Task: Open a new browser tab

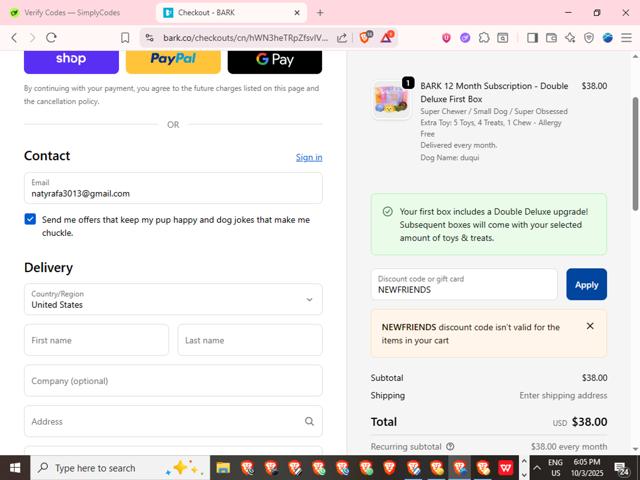Action: pyautogui.click(x=320, y=13)
